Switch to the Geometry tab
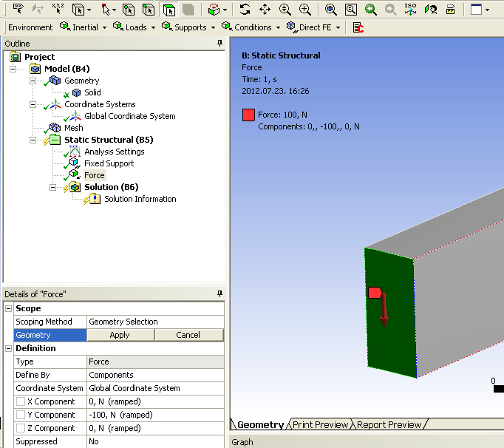The image size is (504, 448). click(260, 425)
